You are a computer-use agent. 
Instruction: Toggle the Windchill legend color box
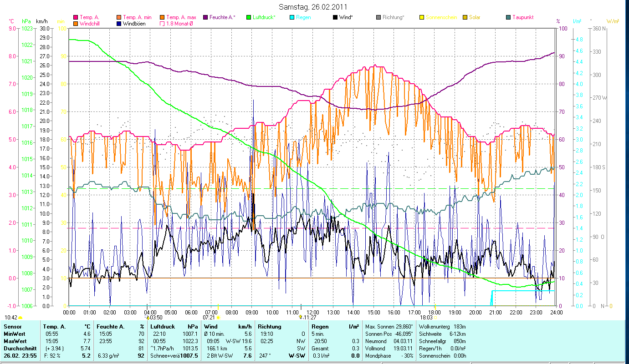(76, 23)
